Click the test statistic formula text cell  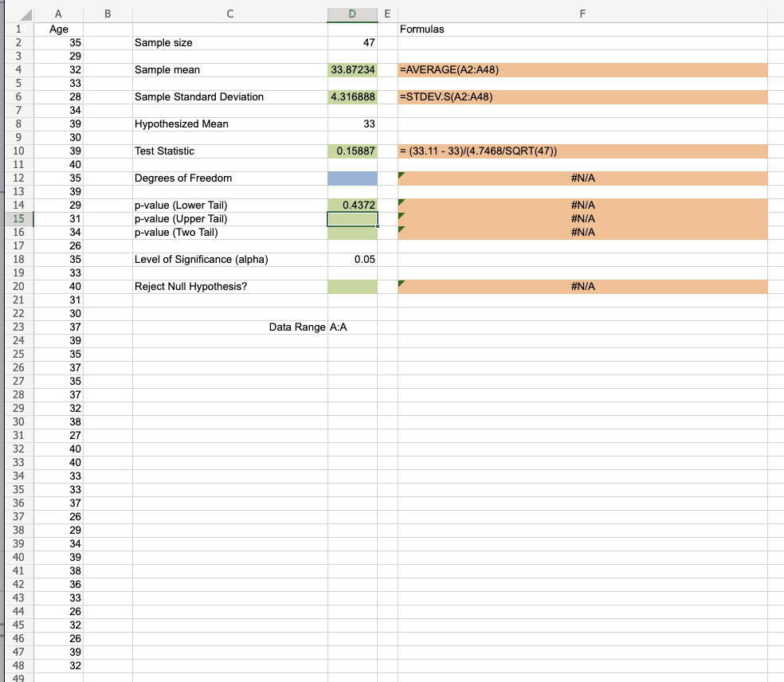point(582,151)
